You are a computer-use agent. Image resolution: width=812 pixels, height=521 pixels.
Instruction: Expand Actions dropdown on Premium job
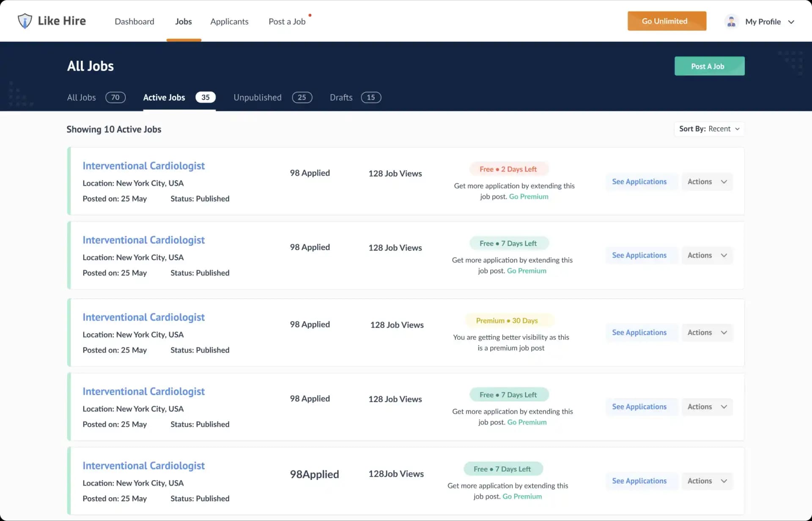pyautogui.click(x=707, y=333)
